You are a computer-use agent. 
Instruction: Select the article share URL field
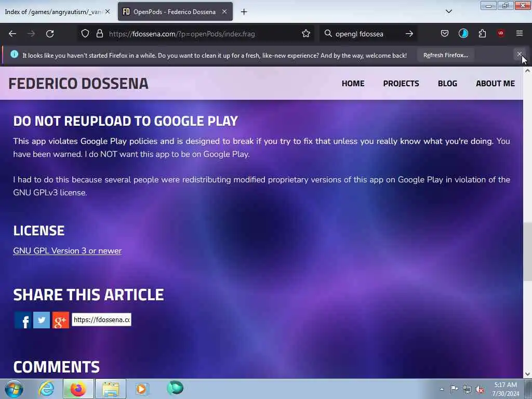(x=101, y=320)
